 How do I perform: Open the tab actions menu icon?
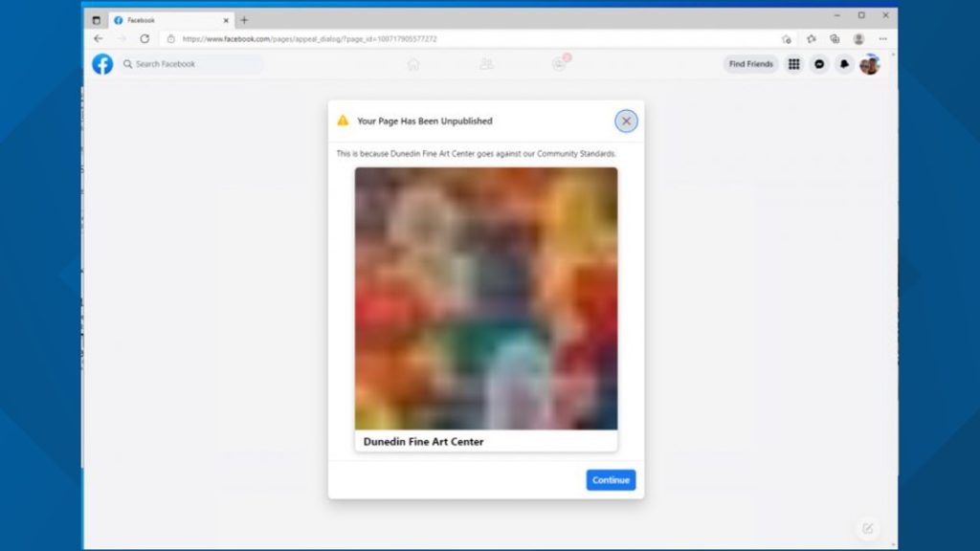click(97, 20)
